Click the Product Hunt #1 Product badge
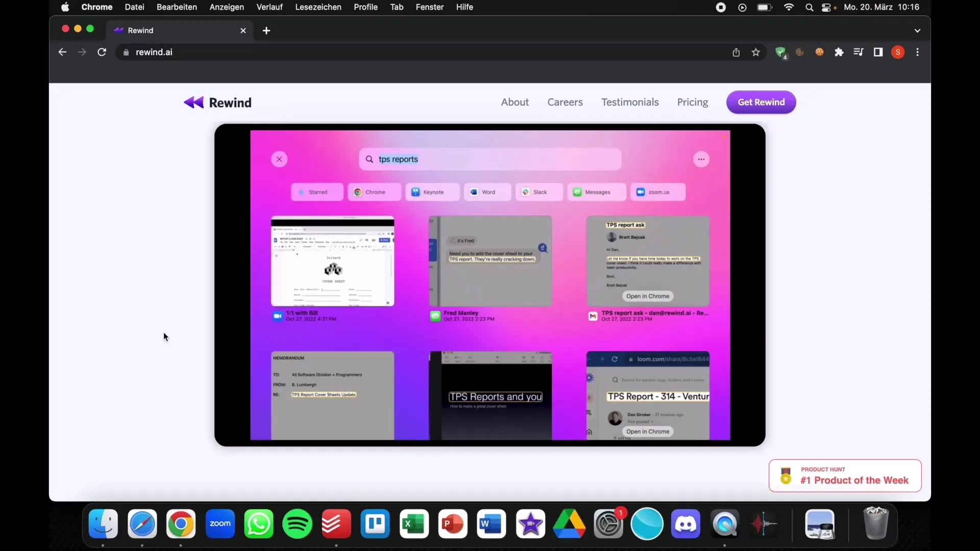980x551 pixels. click(x=844, y=475)
